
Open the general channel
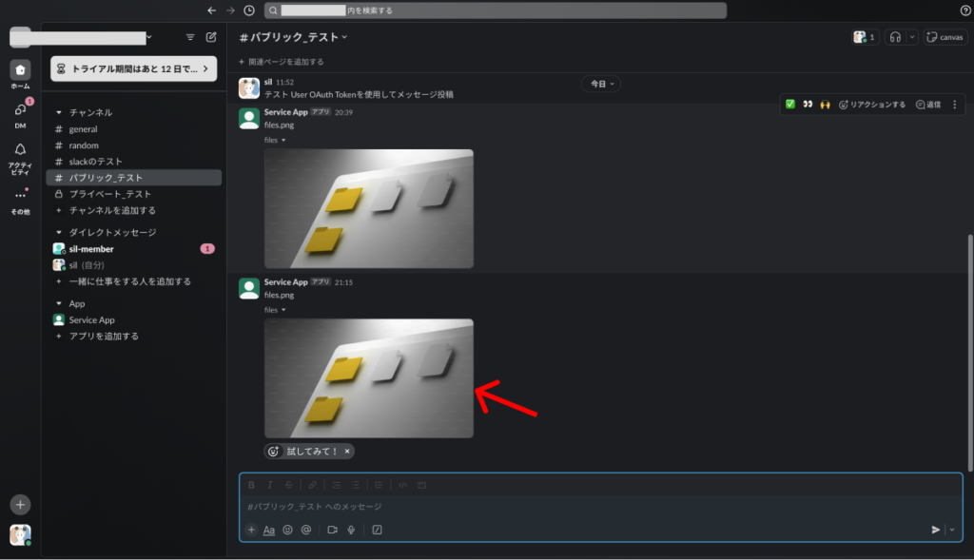83,129
